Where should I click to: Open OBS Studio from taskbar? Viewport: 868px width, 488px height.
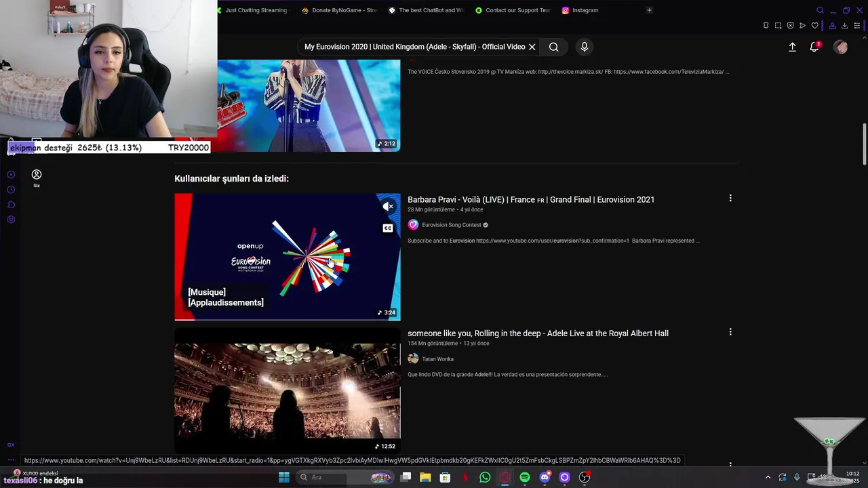coord(585,477)
